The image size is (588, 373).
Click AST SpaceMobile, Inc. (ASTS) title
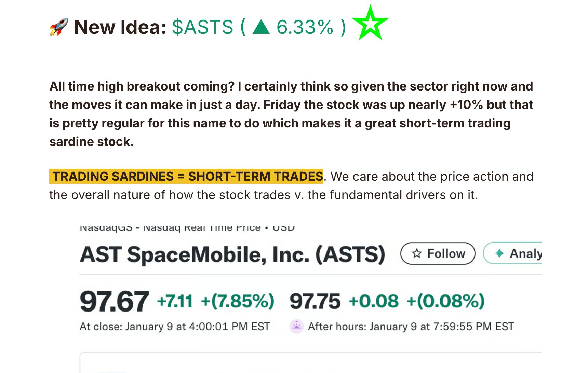tap(232, 254)
